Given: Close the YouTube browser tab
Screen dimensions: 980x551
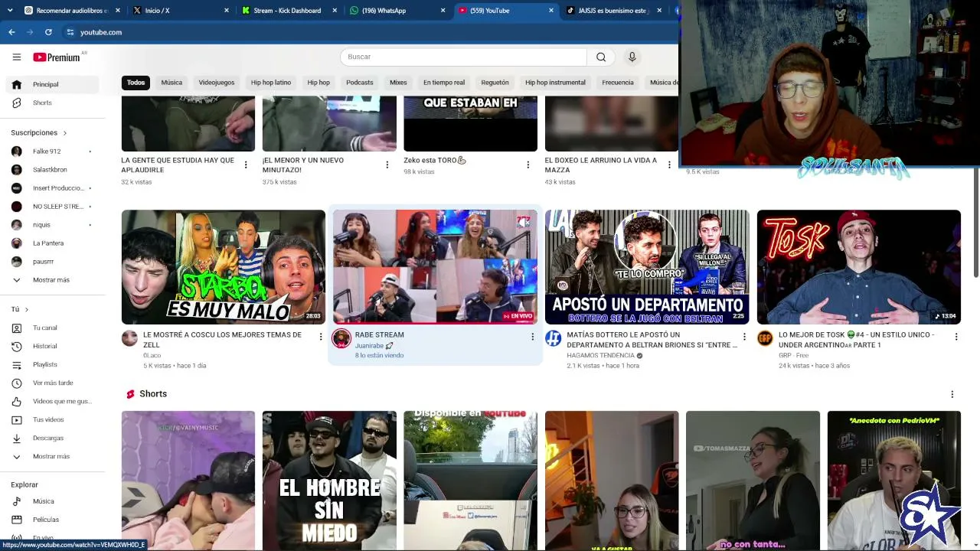Looking at the screenshot, I should pos(551,11).
